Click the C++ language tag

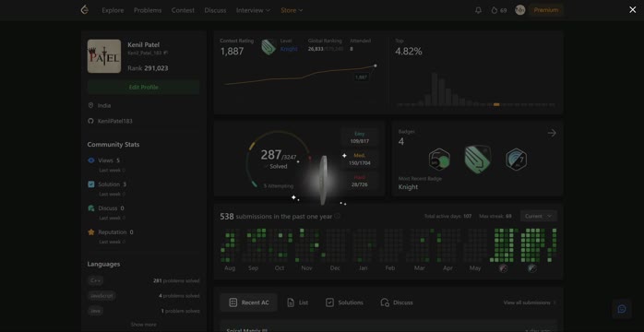(x=95, y=280)
